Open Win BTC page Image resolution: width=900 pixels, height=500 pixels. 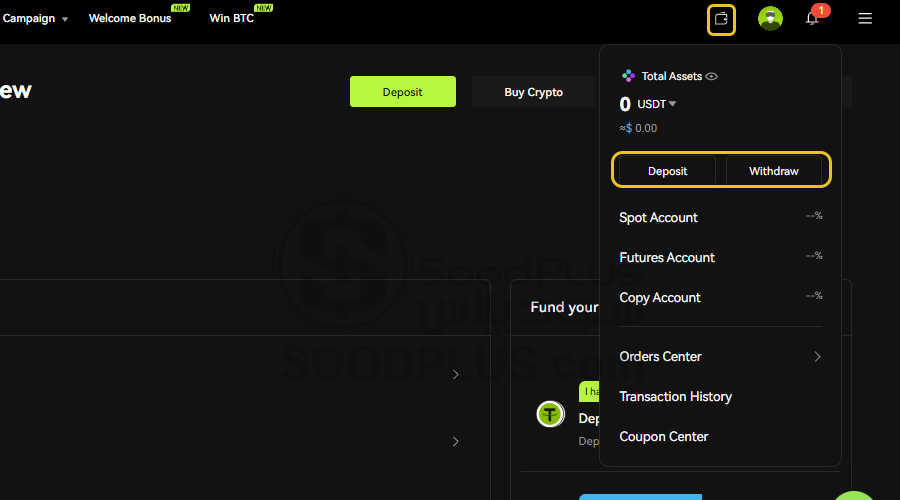[232, 19]
